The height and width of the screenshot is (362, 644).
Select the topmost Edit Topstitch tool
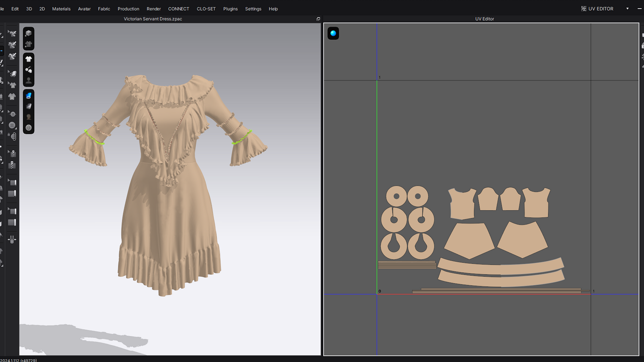pyautogui.click(x=12, y=33)
